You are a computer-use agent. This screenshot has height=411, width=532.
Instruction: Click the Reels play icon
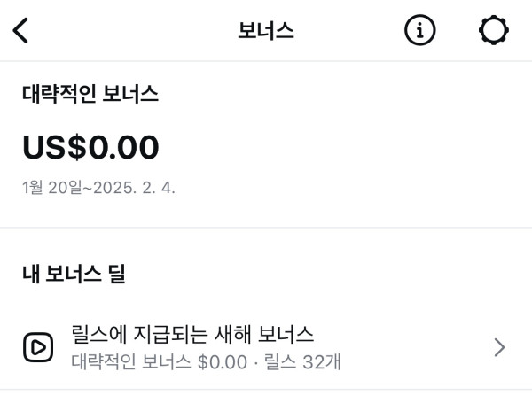[x=37, y=348]
